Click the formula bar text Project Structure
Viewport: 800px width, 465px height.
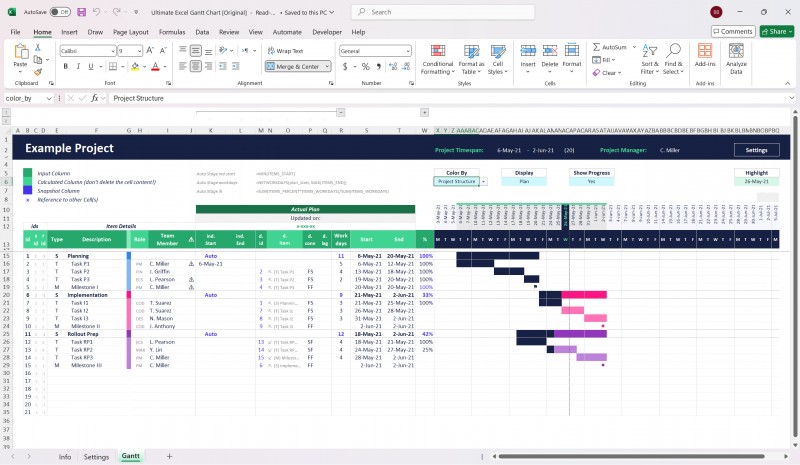click(138, 98)
